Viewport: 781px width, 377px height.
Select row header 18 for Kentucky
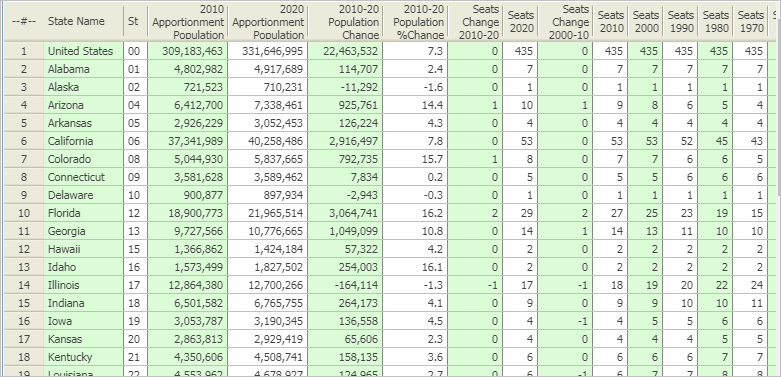pos(24,357)
